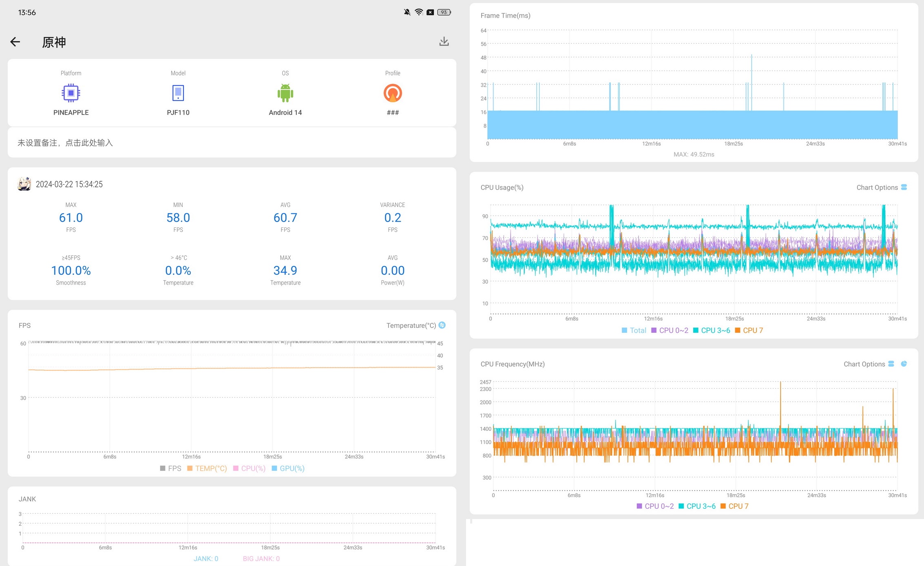924x566 pixels.
Task: Click the JANK: 0 label
Action: (x=206, y=558)
